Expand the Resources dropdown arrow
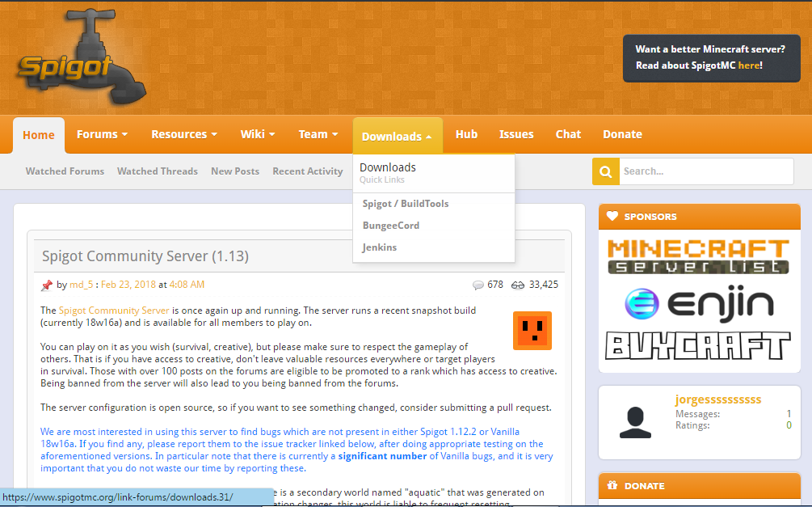Image resolution: width=812 pixels, height=507 pixels. pyautogui.click(x=214, y=135)
